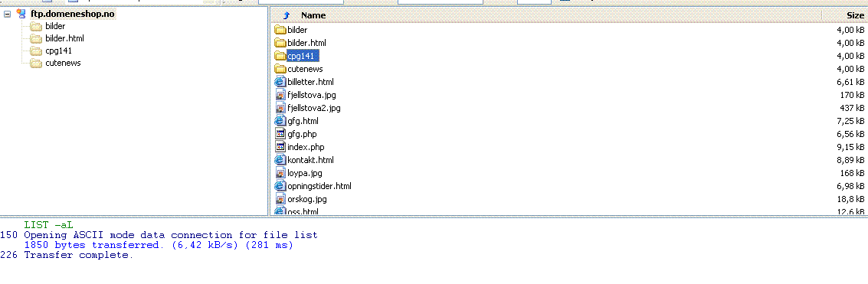Viewport: 868px width, 284px height.
Task: Click cutenews folder icon in file list
Action: pyautogui.click(x=280, y=69)
